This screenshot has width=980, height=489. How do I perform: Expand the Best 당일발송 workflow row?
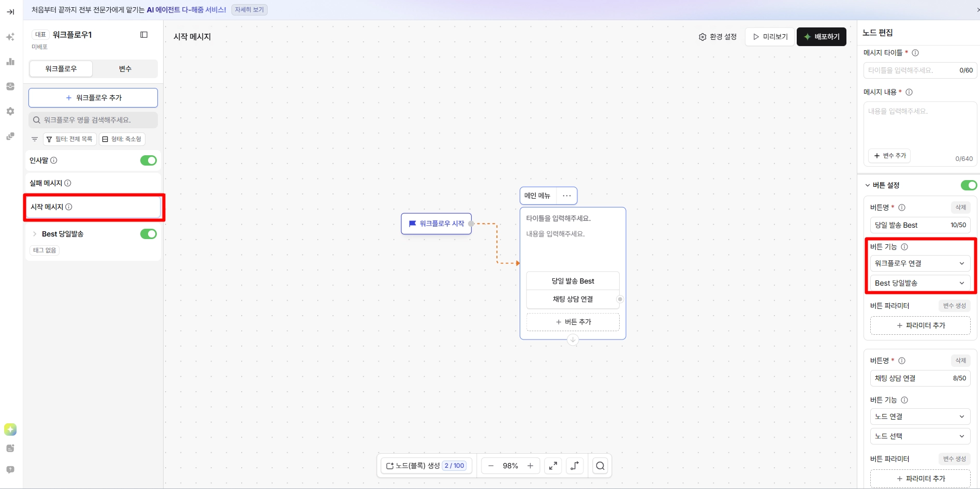coord(35,234)
